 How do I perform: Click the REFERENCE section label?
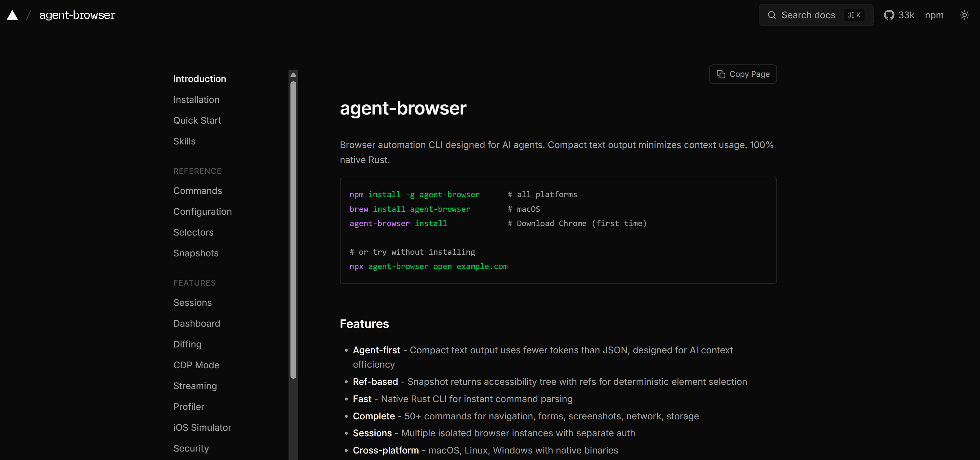coord(197,171)
